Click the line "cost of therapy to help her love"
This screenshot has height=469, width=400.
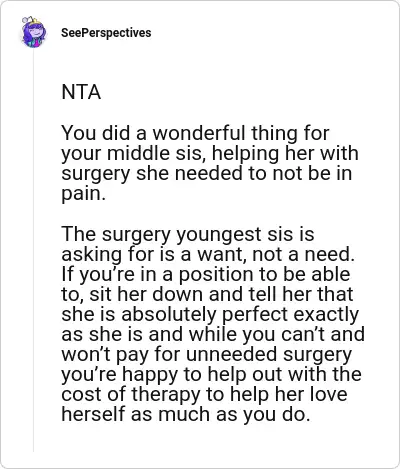(204, 394)
